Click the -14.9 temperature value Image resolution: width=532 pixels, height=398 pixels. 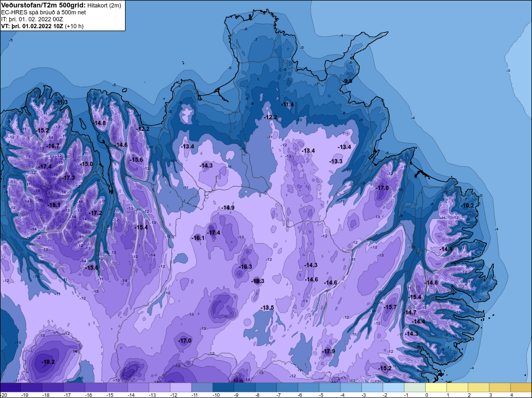(228, 208)
